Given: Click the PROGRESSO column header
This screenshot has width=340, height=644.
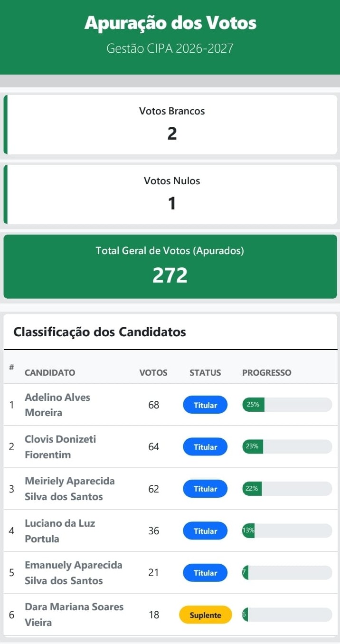Looking at the screenshot, I should click(267, 373).
